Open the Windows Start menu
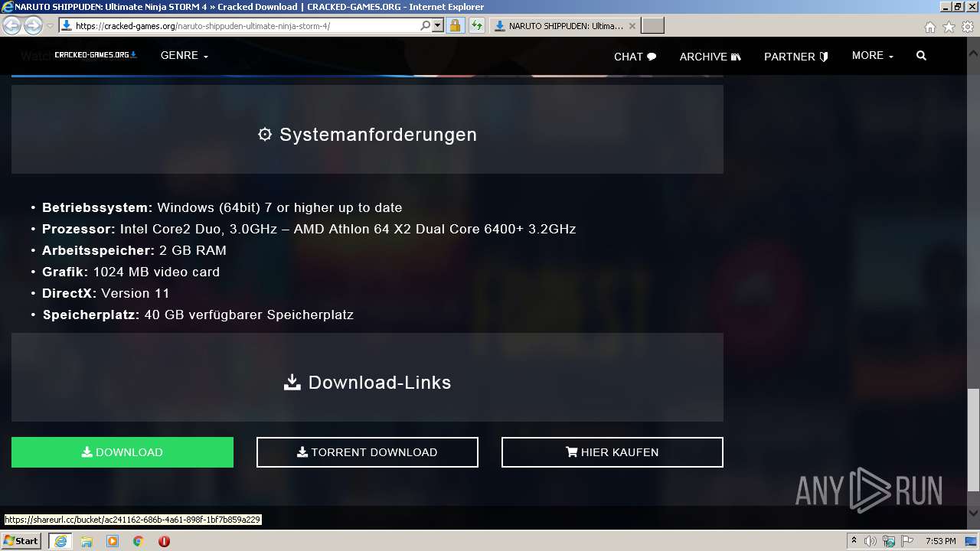The image size is (980, 551). click(x=21, y=541)
